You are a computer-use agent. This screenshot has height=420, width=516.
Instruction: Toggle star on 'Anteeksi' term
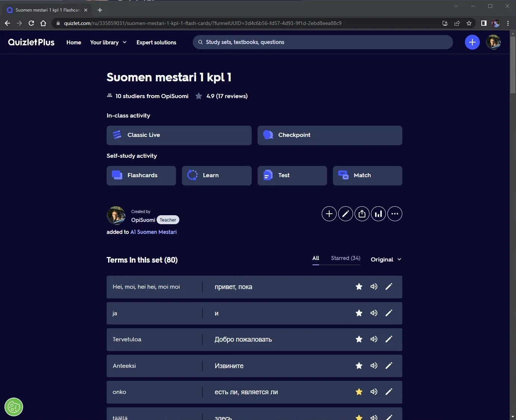tap(359, 366)
